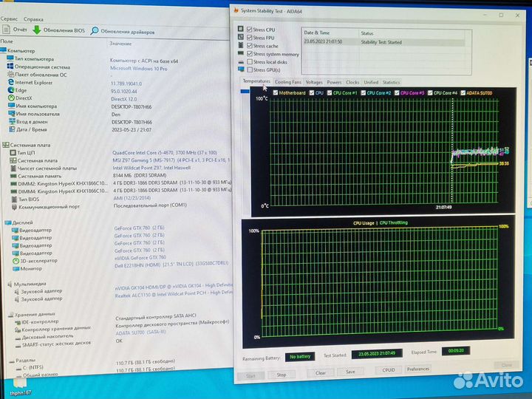The image size is (532, 399).
Task: Switch to the Voltages tab
Action: (x=314, y=82)
